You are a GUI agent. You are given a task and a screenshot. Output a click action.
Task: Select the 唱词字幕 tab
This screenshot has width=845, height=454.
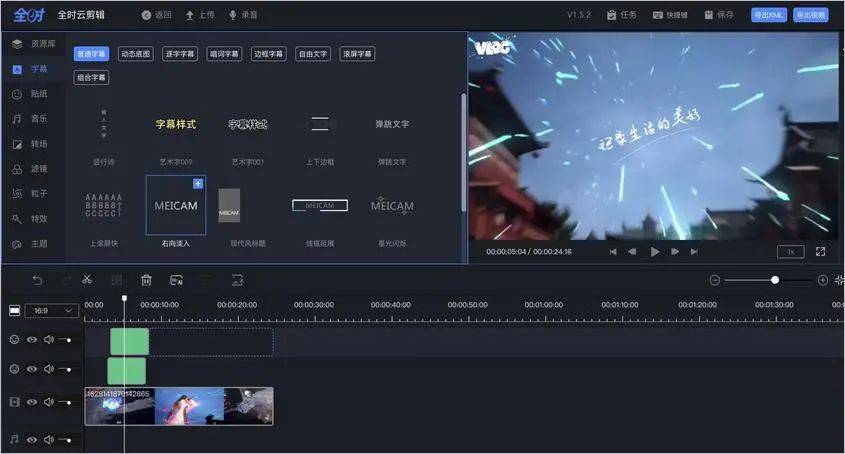click(x=224, y=54)
